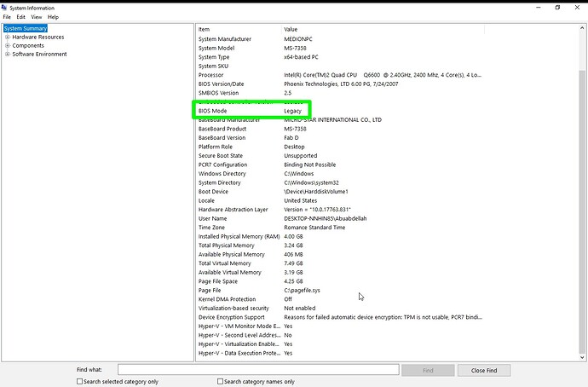Click the Find button
The height and width of the screenshot is (387, 588).
[428, 370]
